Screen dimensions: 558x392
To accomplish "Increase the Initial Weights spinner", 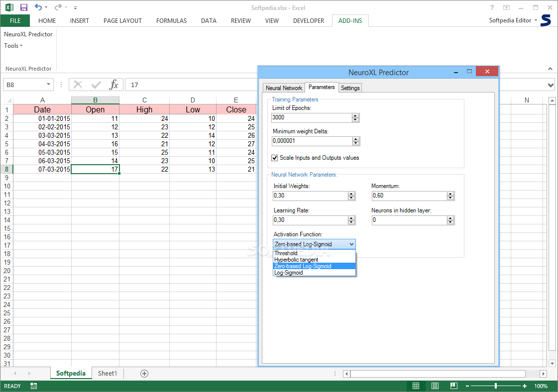I will (x=351, y=194).
